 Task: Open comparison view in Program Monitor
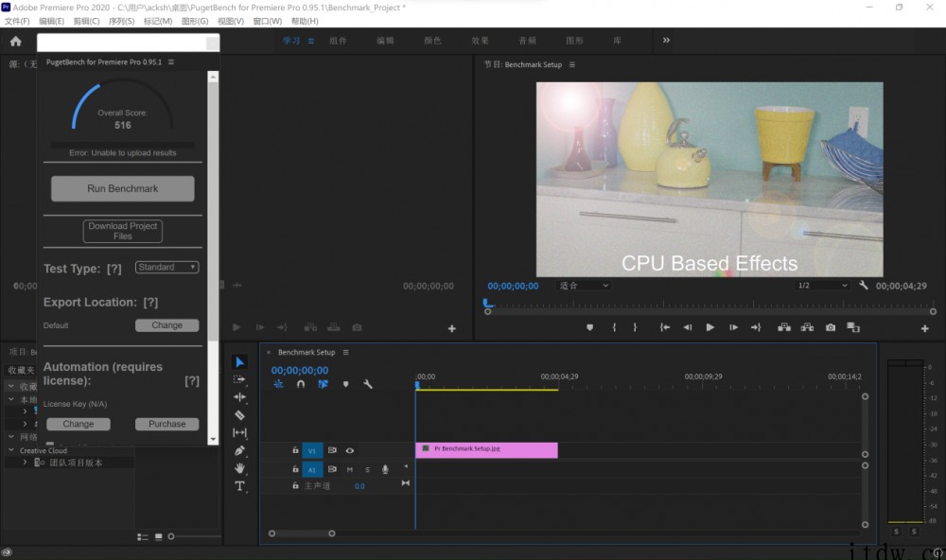(853, 327)
